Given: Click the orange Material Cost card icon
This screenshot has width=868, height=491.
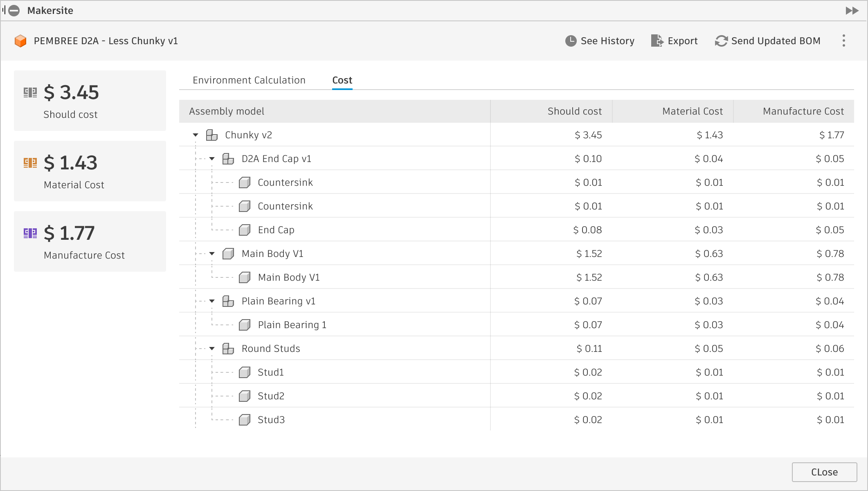Looking at the screenshot, I should [x=30, y=163].
